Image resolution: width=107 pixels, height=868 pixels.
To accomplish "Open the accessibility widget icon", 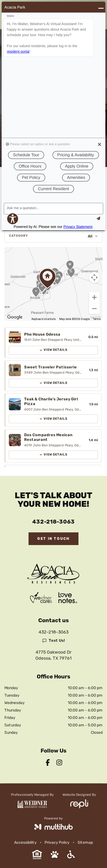I will pos(12,219).
